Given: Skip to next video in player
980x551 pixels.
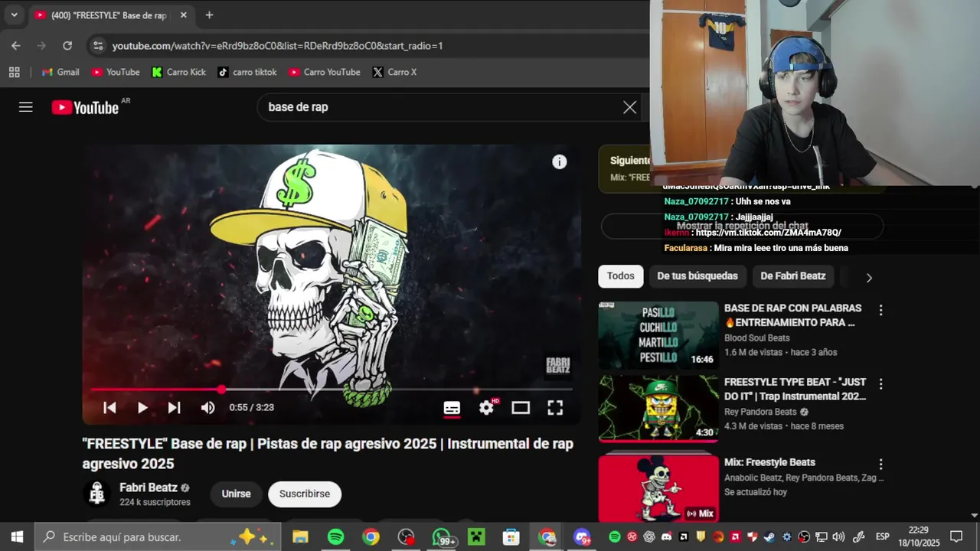Looking at the screenshot, I should click(x=175, y=407).
